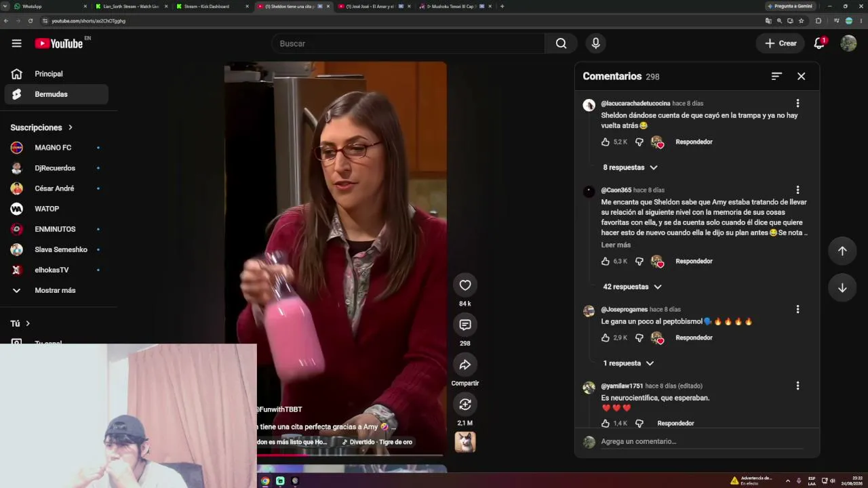Switch to the WhatsApp browser tab
Viewport: 868px width, 488px height.
(50, 6)
